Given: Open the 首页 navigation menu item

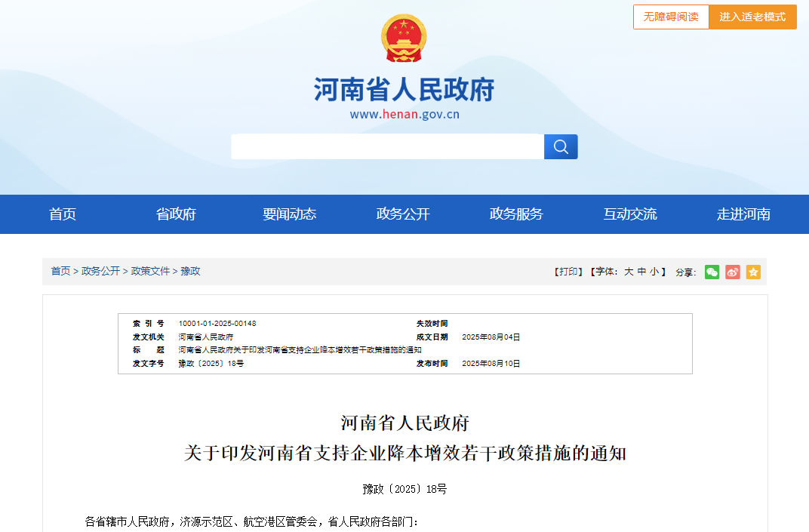Looking at the screenshot, I should click(x=63, y=214).
